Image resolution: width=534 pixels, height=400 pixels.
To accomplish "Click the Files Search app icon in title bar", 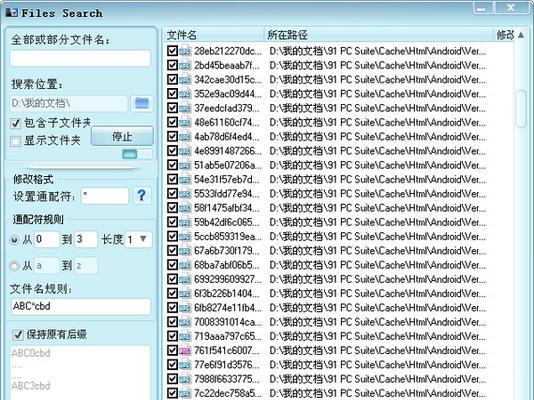I will point(12,13).
